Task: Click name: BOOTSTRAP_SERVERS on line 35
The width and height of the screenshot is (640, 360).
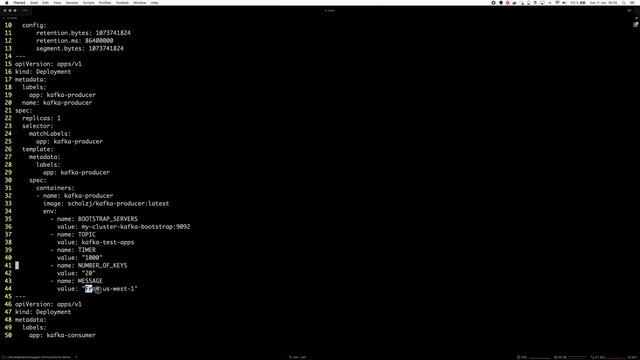Action: click(97, 219)
